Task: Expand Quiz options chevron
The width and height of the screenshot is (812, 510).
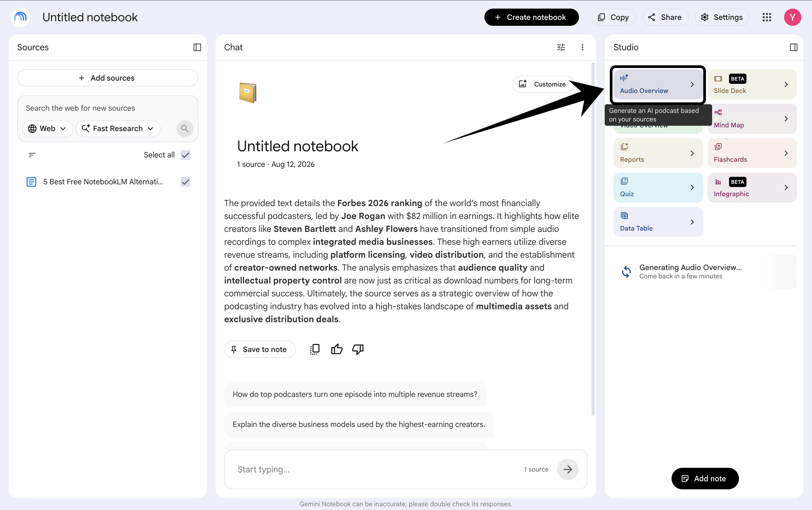Action: 692,188
